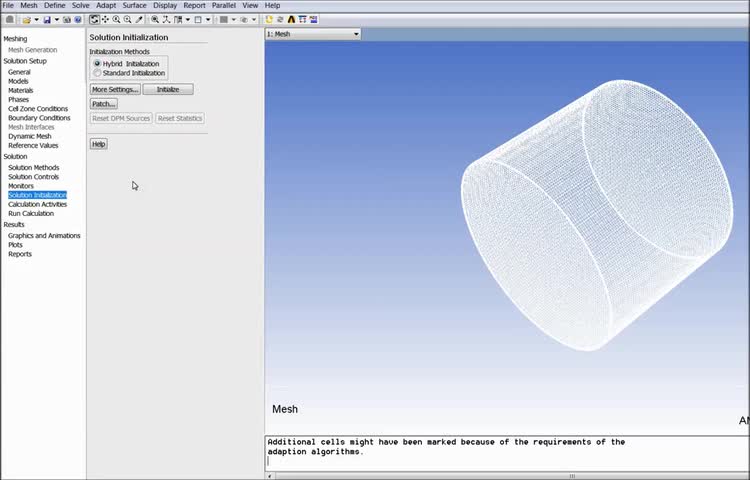The width and height of the screenshot is (750, 480).
Task: Select Boundary Conditions in tree
Action: (39, 118)
